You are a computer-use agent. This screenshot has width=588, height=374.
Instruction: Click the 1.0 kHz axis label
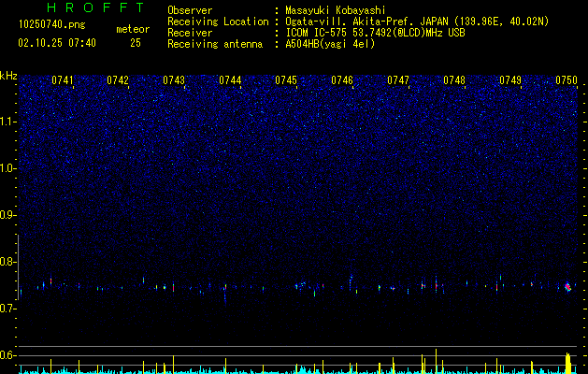click(8, 168)
